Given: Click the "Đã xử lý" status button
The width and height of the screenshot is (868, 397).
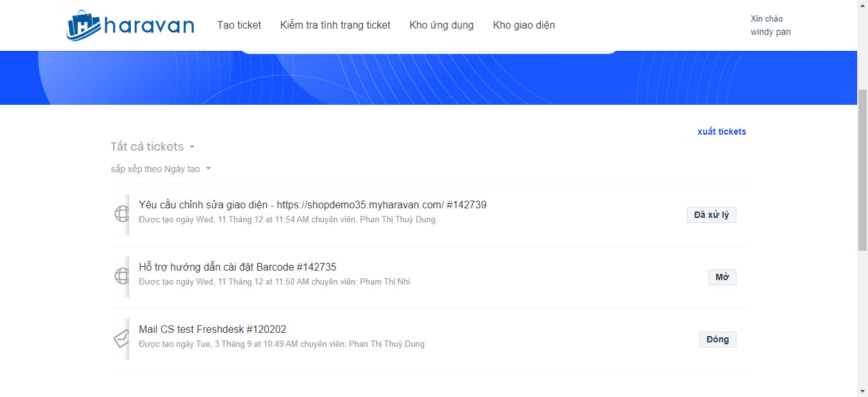Looking at the screenshot, I should 711,215.
